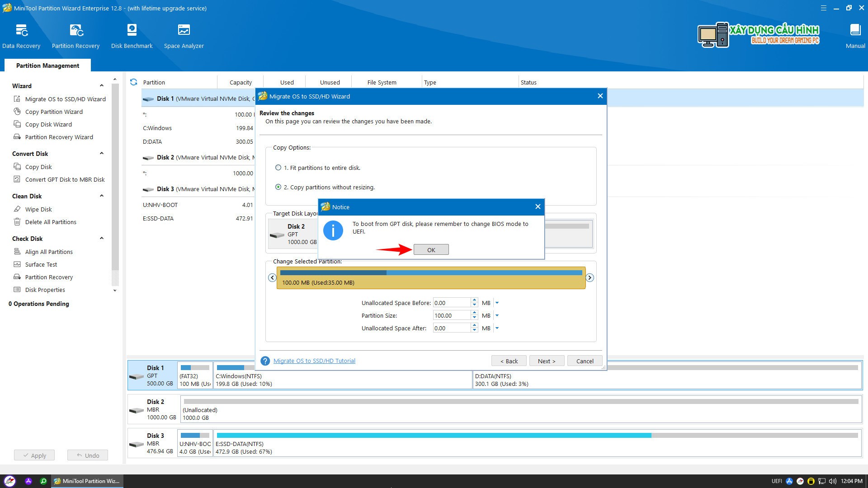The height and width of the screenshot is (488, 868).
Task: Launch Disk Benchmark
Action: [132, 36]
